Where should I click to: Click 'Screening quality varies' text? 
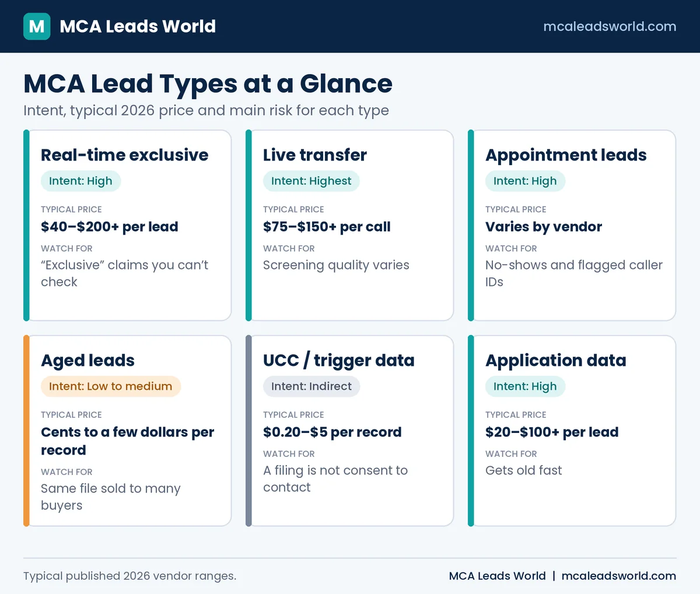[x=336, y=265]
